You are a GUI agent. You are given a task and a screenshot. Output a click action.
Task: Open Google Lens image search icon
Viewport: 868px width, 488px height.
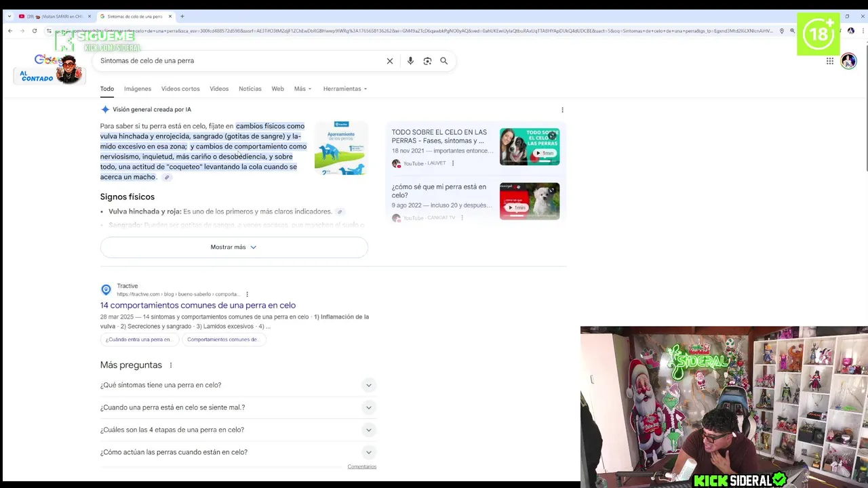click(427, 61)
